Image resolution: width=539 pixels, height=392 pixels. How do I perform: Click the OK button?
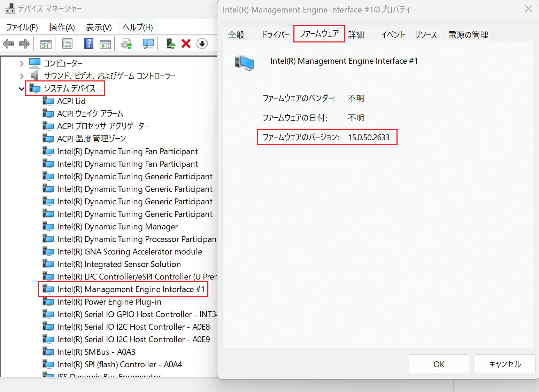439,364
